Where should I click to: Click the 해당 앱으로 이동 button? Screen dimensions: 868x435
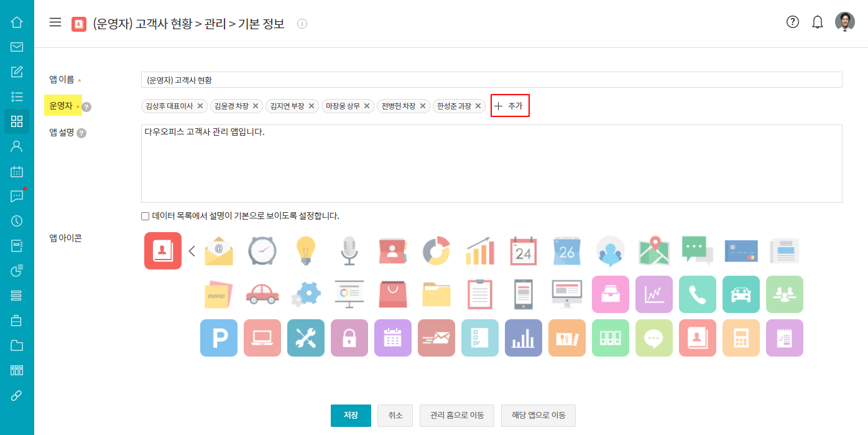pyautogui.click(x=538, y=416)
